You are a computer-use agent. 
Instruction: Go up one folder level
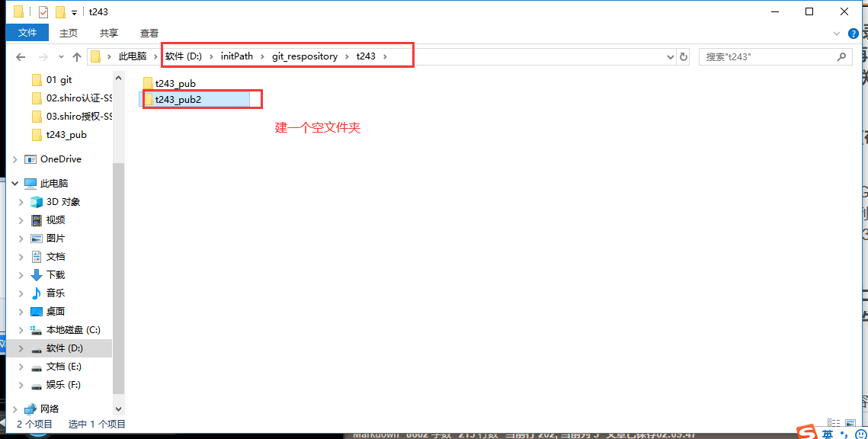coord(77,56)
